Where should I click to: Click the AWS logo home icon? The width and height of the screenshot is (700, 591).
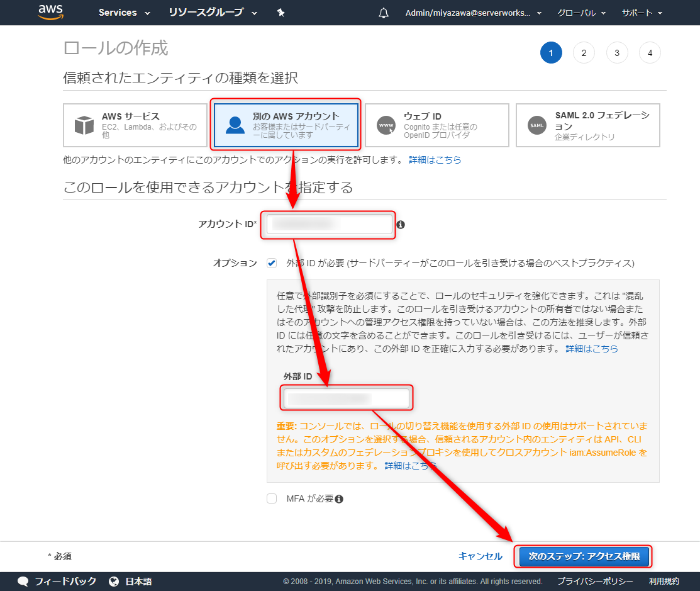coord(50,12)
